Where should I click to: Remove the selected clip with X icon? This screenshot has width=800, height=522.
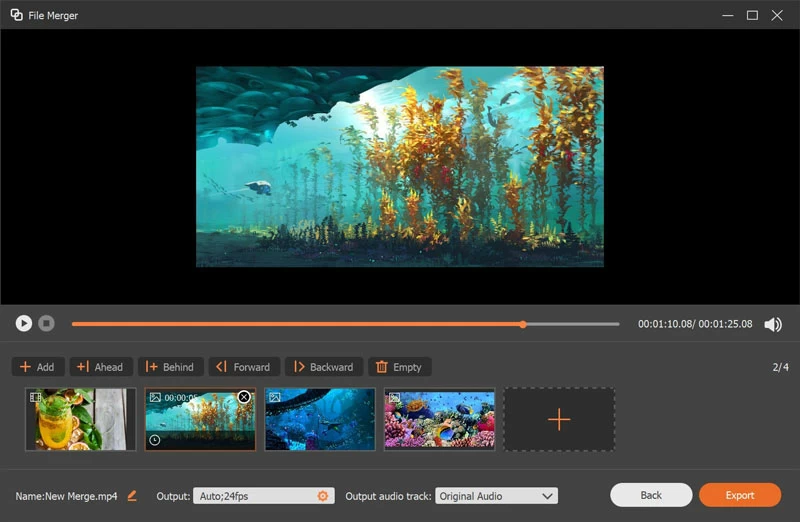coord(244,397)
